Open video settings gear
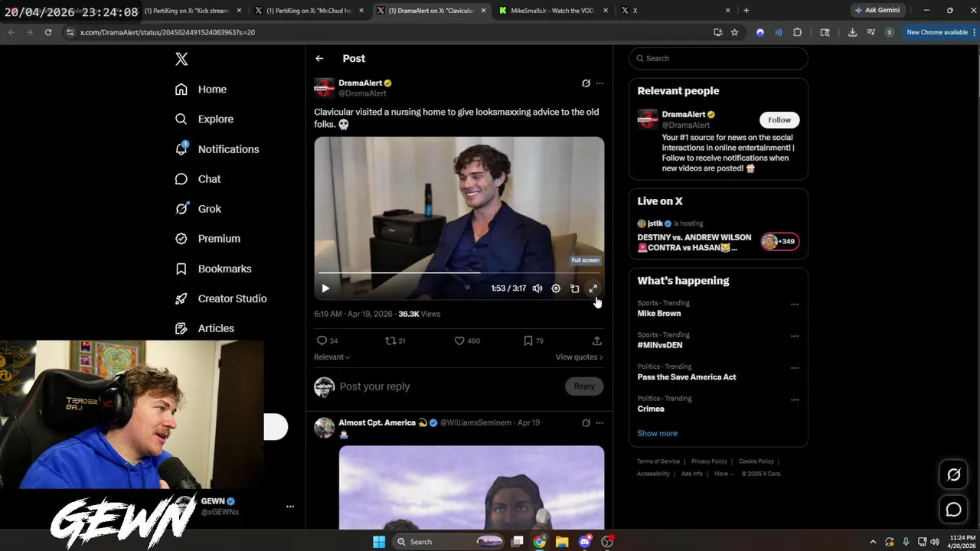 [x=556, y=289]
